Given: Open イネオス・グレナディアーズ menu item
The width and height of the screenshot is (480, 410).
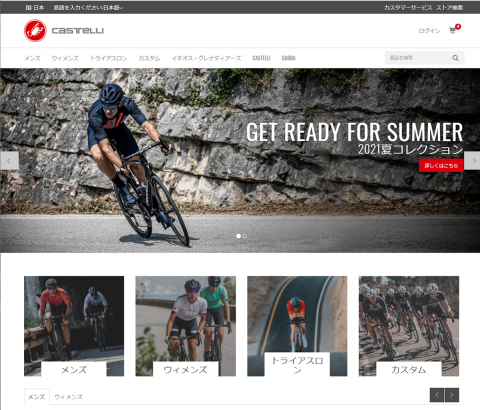Looking at the screenshot, I should point(206,58).
